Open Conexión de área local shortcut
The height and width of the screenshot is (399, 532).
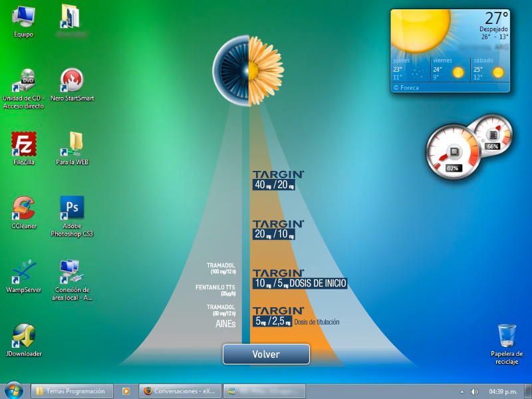[x=72, y=272]
